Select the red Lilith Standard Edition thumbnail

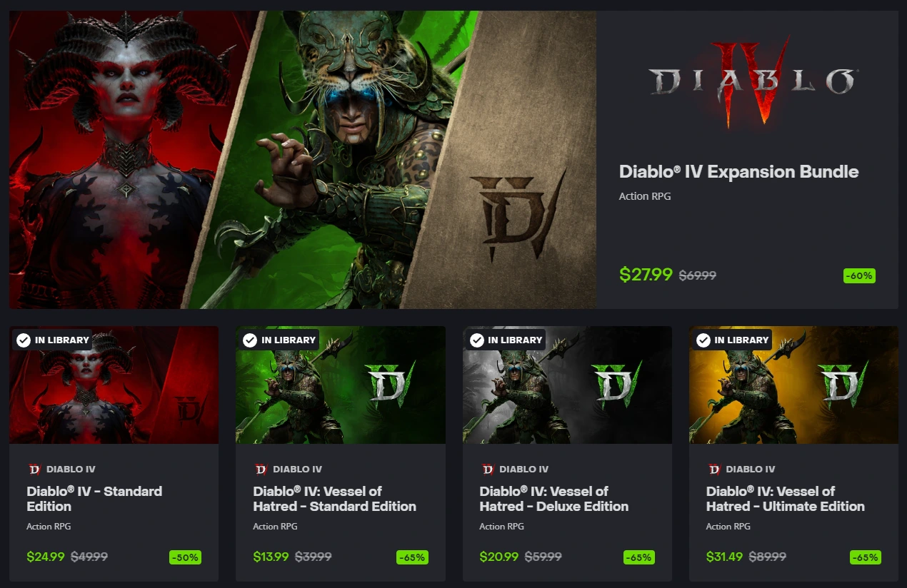(114, 385)
